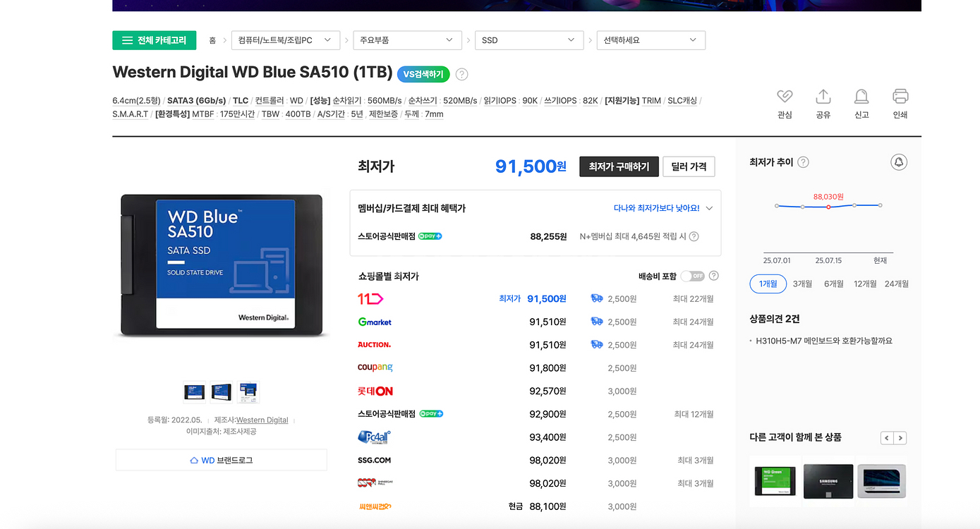Image resolution: width=980 pixels, height=529 pixels.
Task: Select the 24개월 period tab
Action: click(x=897, y=284)
